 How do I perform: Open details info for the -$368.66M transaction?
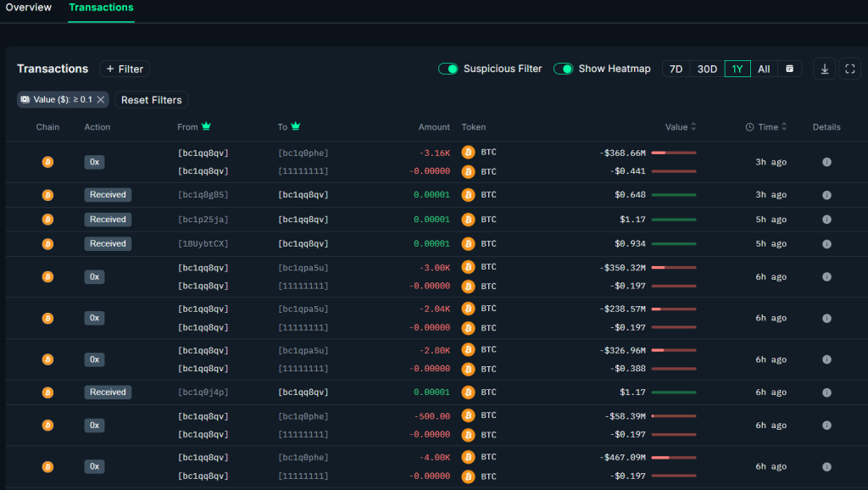(x=826, y=162)
